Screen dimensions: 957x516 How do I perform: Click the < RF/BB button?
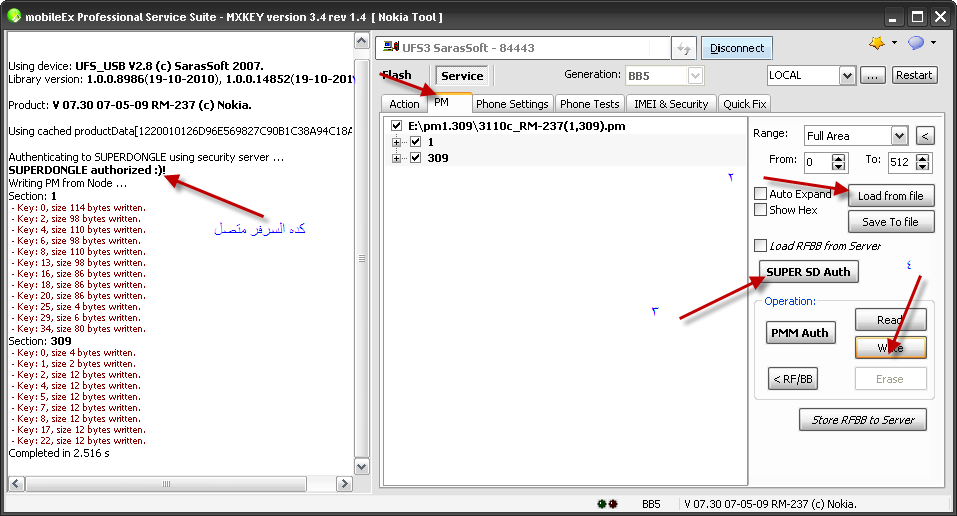coord(793,379)
